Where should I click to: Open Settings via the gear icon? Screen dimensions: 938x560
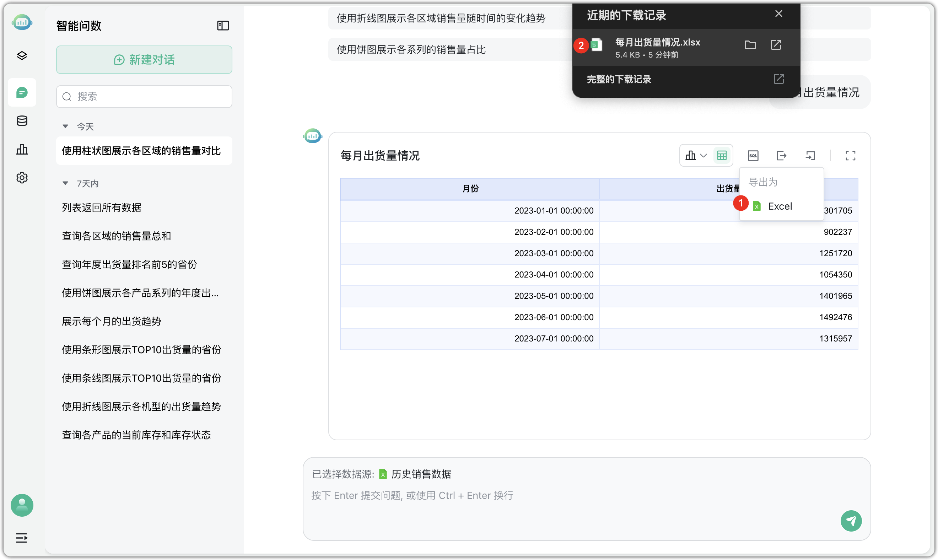pos(22,177)
